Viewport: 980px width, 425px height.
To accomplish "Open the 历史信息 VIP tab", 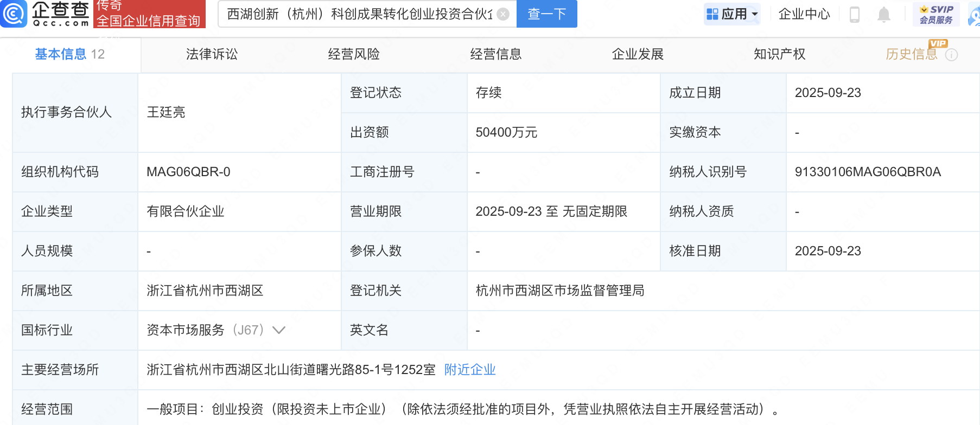I will [912, 54].
